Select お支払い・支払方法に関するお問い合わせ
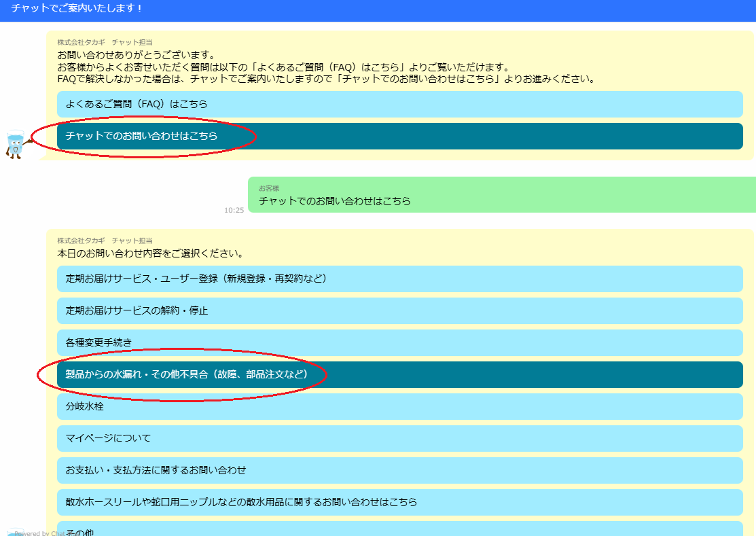The height and width of the screenshot is (536, 756). [399, 470]
